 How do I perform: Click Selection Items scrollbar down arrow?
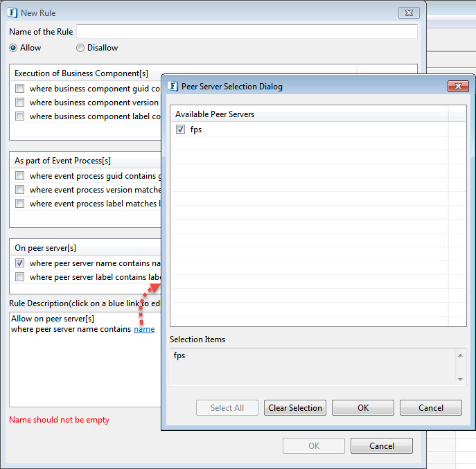[460, 379]
